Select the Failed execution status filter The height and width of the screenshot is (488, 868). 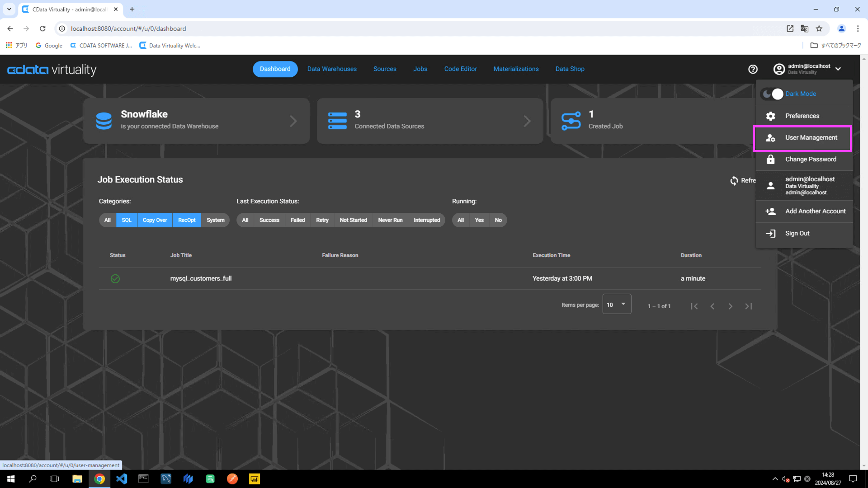[297, 220]
